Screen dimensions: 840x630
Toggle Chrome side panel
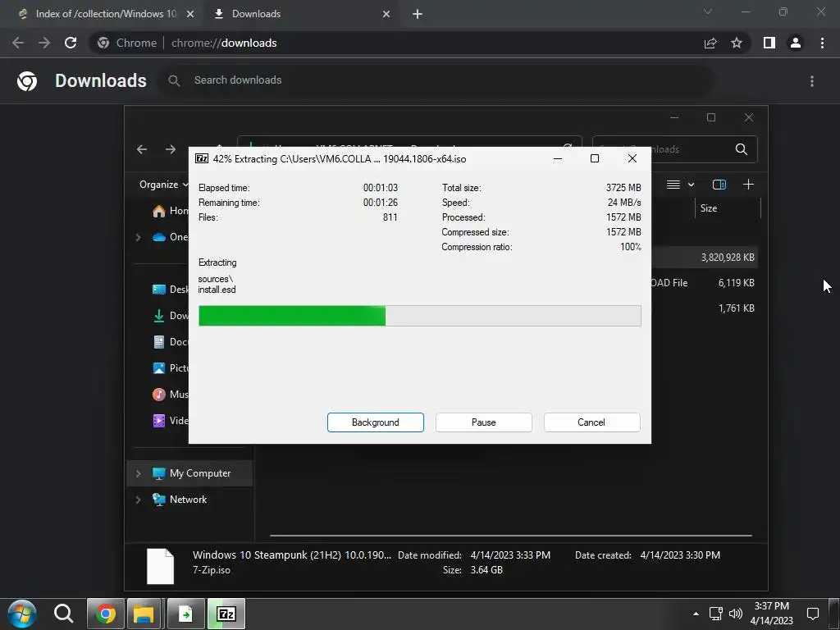pos(769,43)
